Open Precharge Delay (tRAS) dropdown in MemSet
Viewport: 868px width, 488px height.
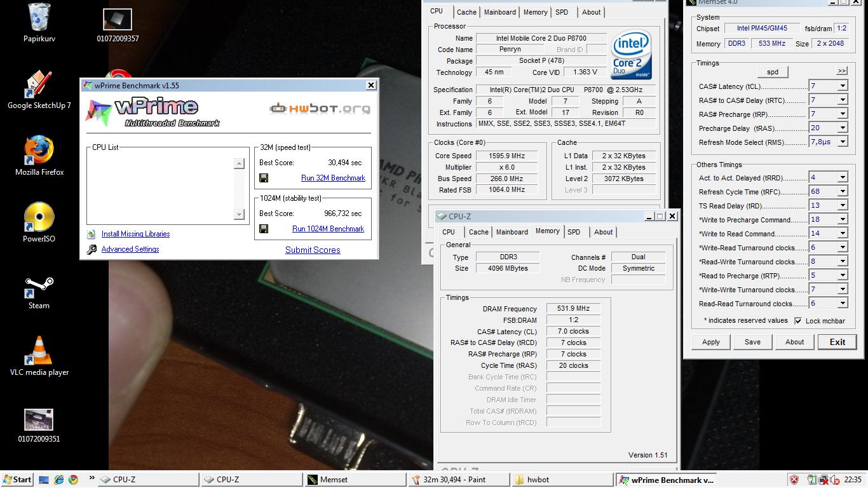pos(843,128)
